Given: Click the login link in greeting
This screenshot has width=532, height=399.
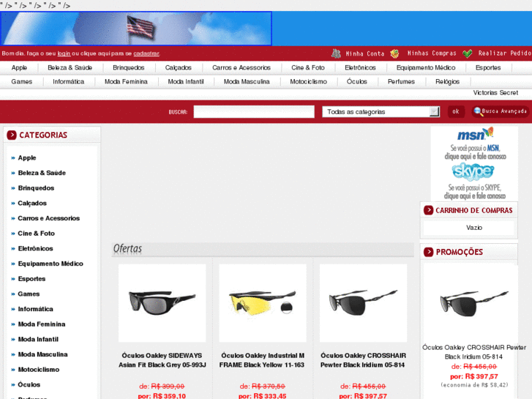Looking at the screenshot, I should point(64,53).
